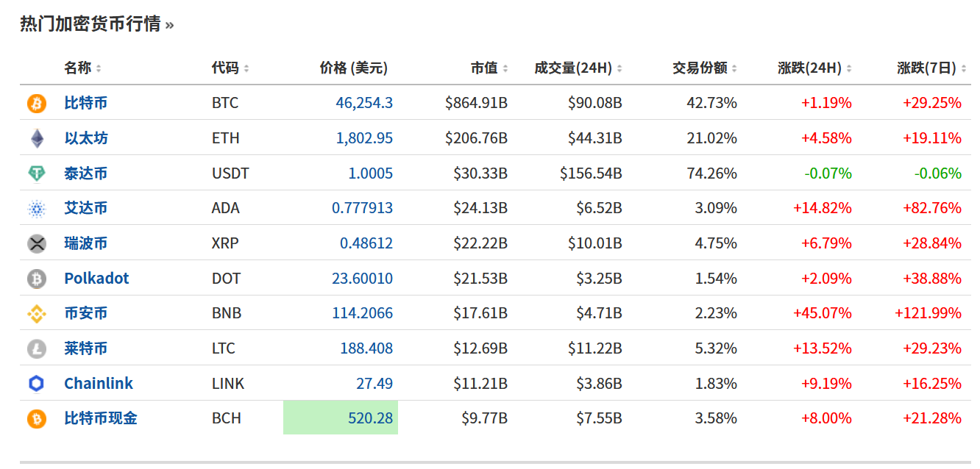The height and width of the screenshot is (469, 980).
Task: Click the Binance BNB icon
Action: (x=36, y=314)
